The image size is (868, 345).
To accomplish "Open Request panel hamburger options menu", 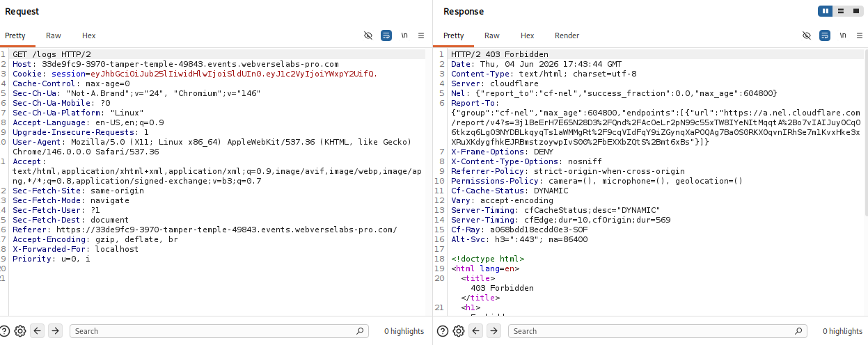I will click(x=420, y=35).
